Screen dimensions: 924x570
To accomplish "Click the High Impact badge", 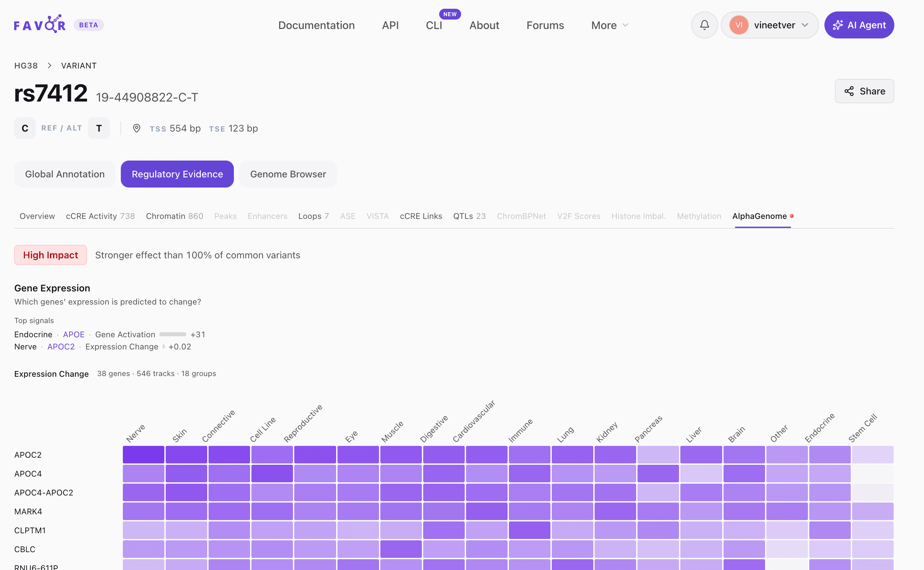I will [x=51, y=255].
